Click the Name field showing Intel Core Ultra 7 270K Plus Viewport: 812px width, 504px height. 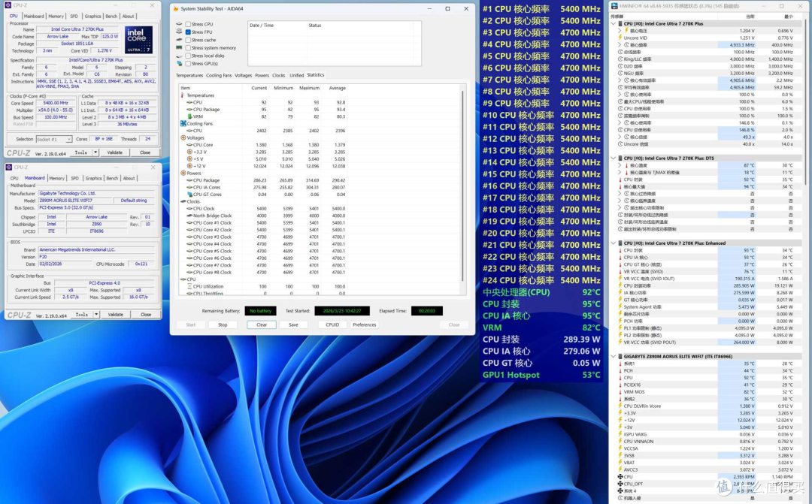77,29
